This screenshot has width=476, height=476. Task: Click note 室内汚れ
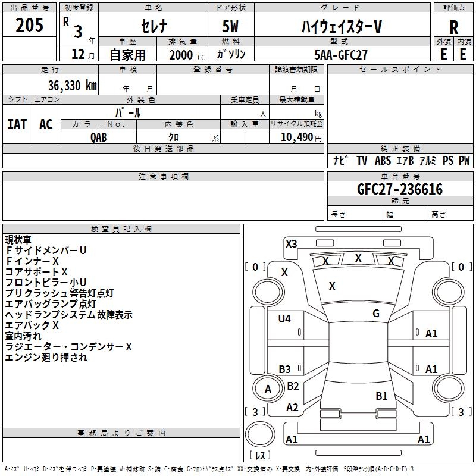(23, 336)
